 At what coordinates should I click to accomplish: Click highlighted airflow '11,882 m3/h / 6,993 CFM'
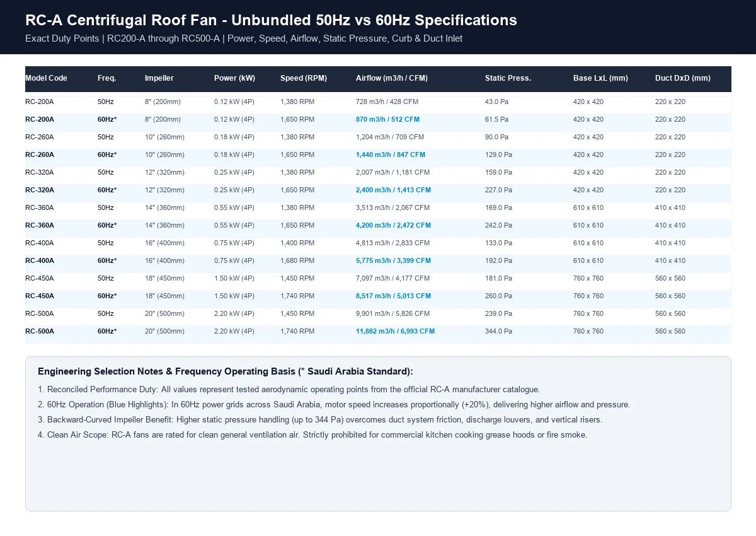point(395,331)
